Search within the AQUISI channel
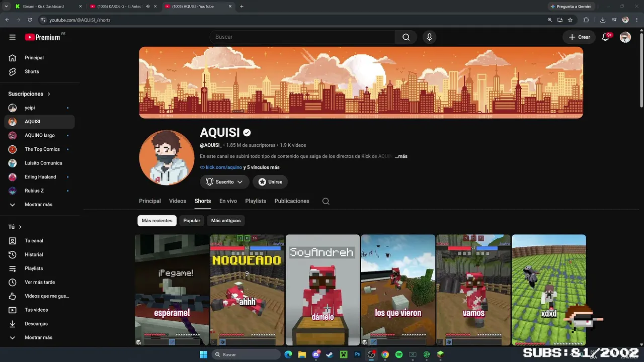644x362 pixels. 326,201
